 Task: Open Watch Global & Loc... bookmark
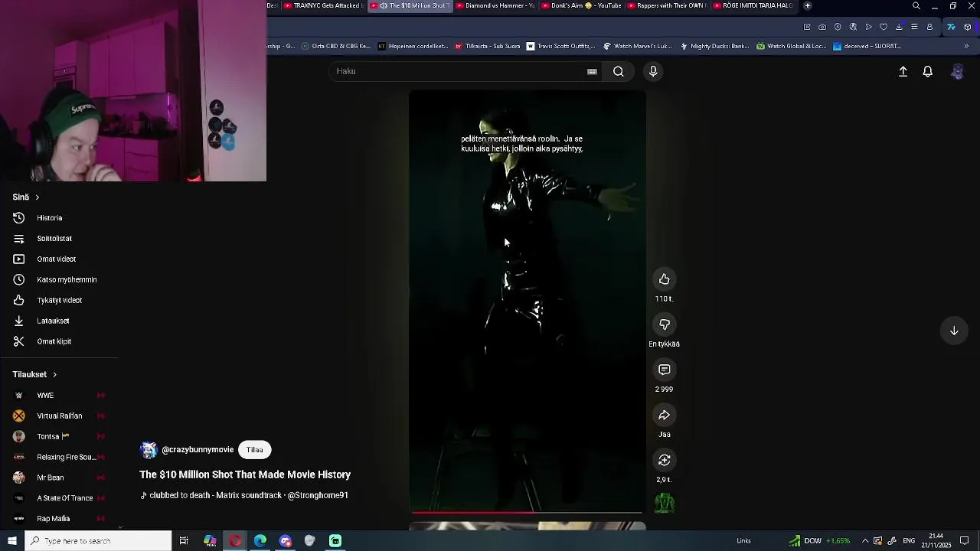point(791,46)
